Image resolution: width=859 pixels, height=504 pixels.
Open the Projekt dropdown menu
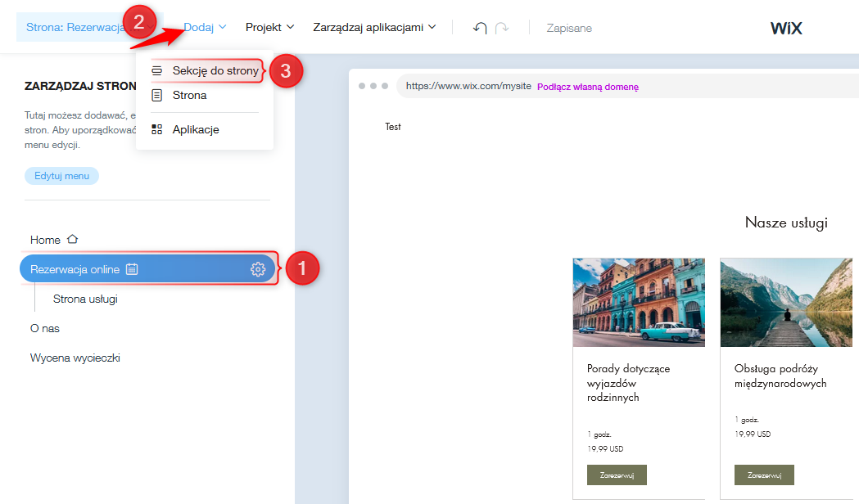pos(269,27)
